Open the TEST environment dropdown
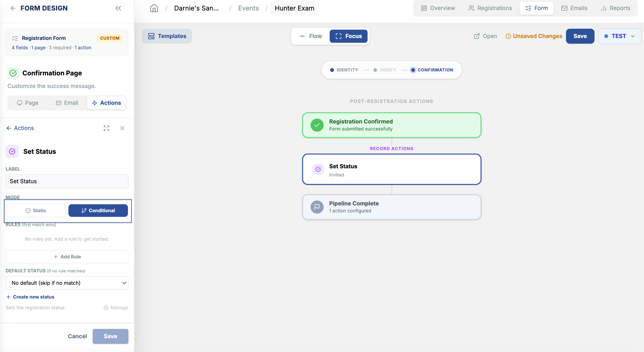The width and height of the screenshot is (644, 352). pos(619,36)
